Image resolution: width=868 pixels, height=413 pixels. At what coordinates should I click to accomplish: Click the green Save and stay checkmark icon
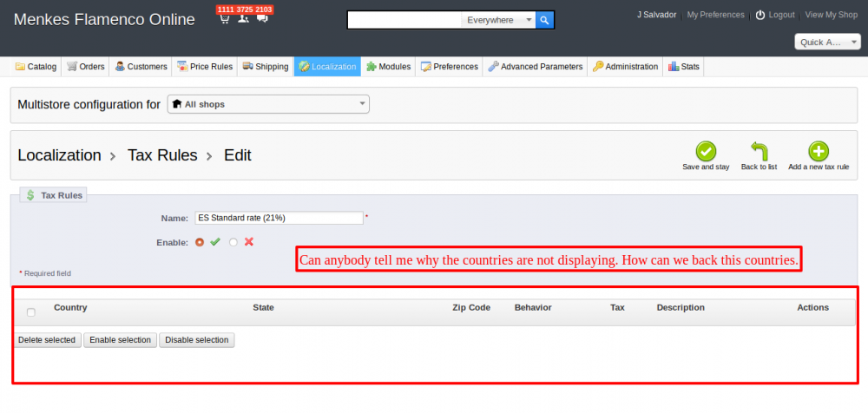[x=706, y=151]
